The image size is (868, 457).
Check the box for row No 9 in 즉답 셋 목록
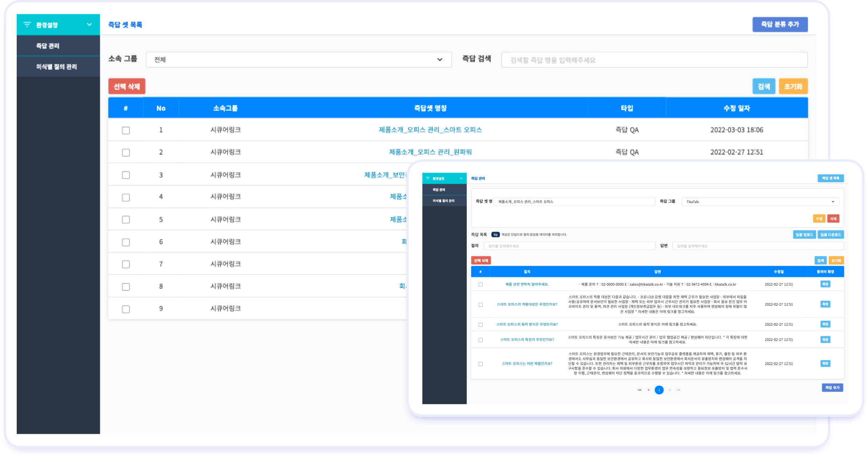[x=126, y=309]
